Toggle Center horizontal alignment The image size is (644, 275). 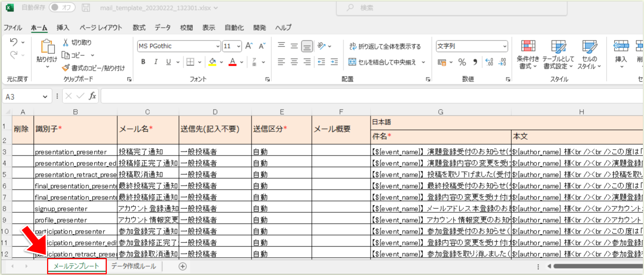[294, 62]
